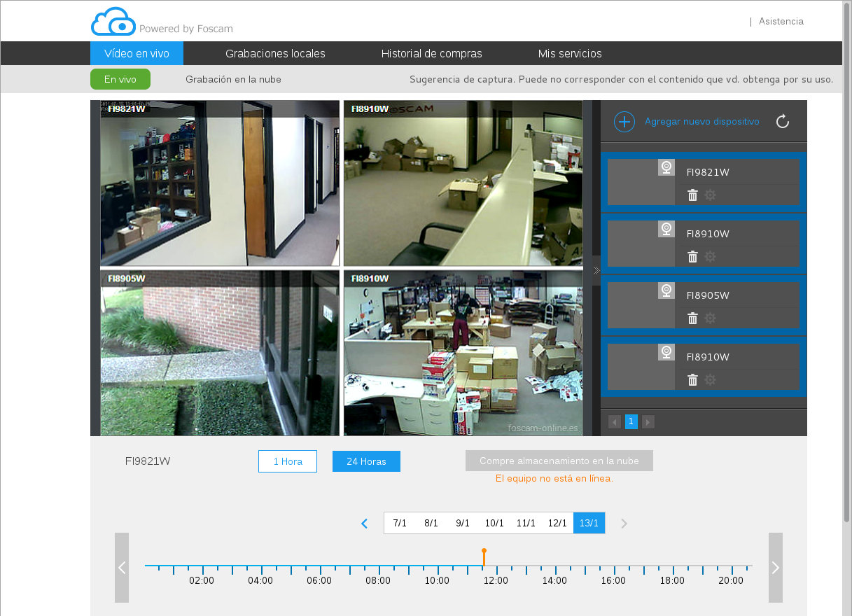Show earlier dates with blue left chevron

(x=364, y=524)
